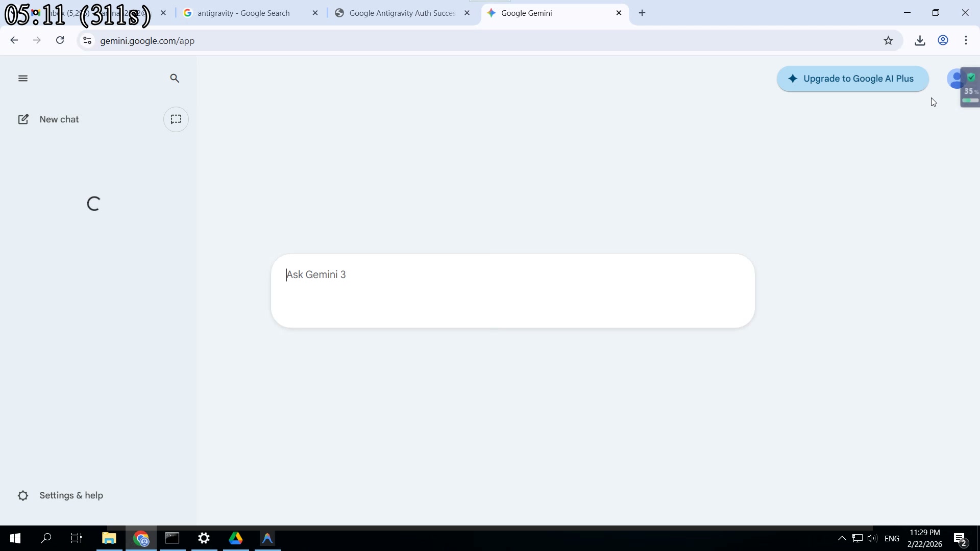Open Google account avatar menu

click(x=953, y=79)
